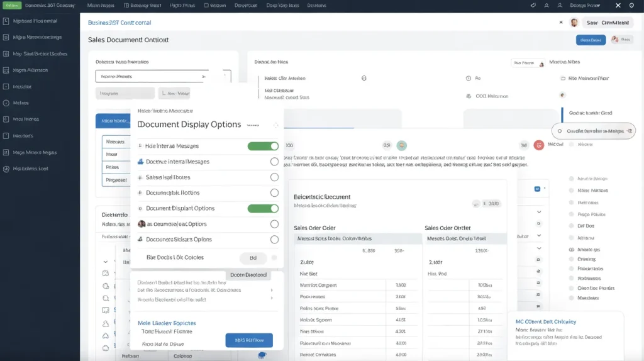Open the third item in the top menu bar
Image resolution: width=644 pixels, height=361 pixels.
click(182, 5)
